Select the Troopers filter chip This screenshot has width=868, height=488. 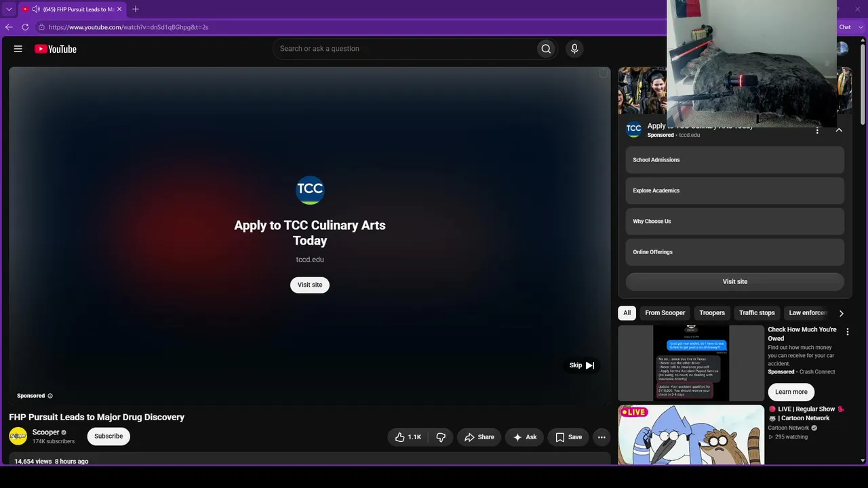[x=712, y=313]
